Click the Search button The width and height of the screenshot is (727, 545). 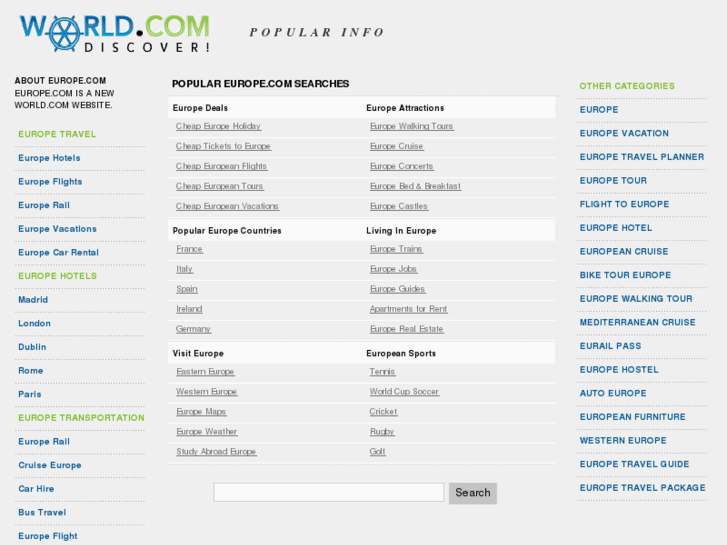[472, 493]
